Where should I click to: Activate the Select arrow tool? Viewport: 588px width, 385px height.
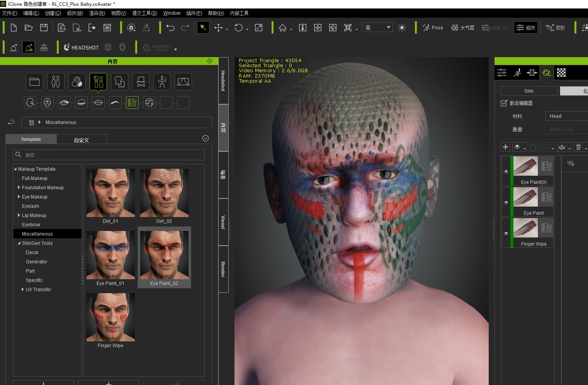tap(203, 27)
